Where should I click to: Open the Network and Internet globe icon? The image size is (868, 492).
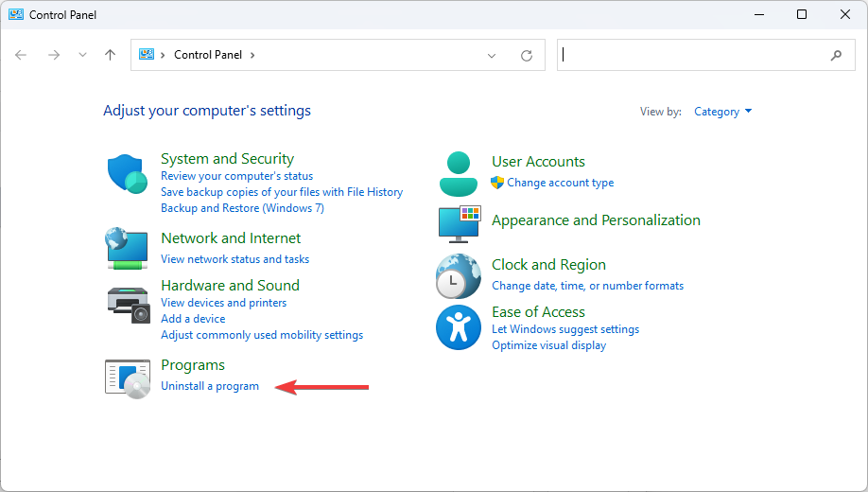[127, 248]
